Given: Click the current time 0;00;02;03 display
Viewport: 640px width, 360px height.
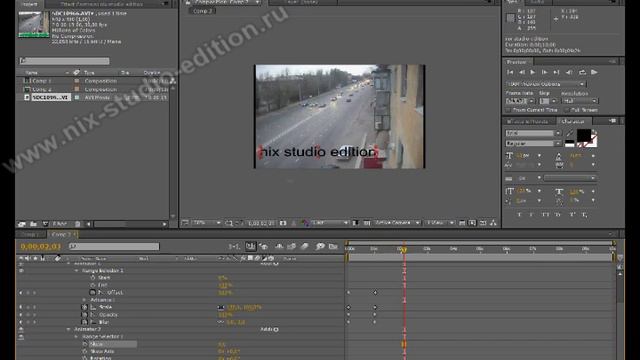Looking at the screenshot, I should tap(41, 247).
